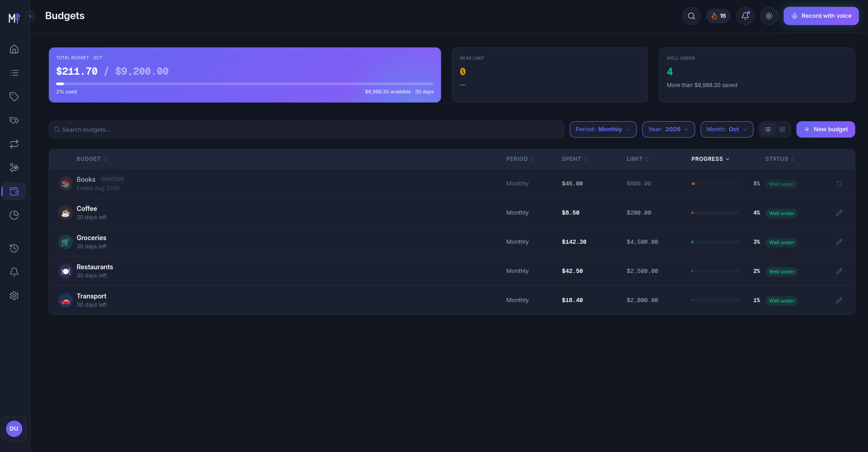Reactivate the Books budget with refresh icon
The image size is (868, 452).
coord(839,184)
